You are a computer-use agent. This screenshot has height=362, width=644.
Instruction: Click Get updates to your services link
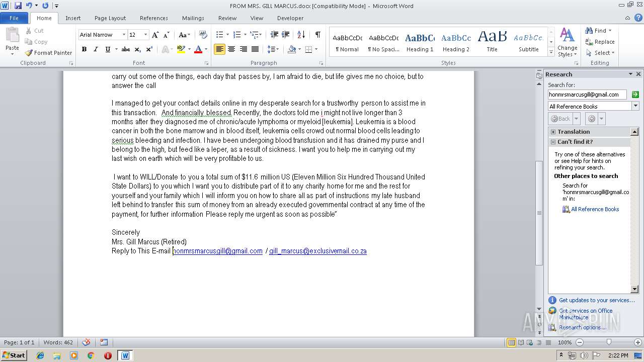point(597,300)
